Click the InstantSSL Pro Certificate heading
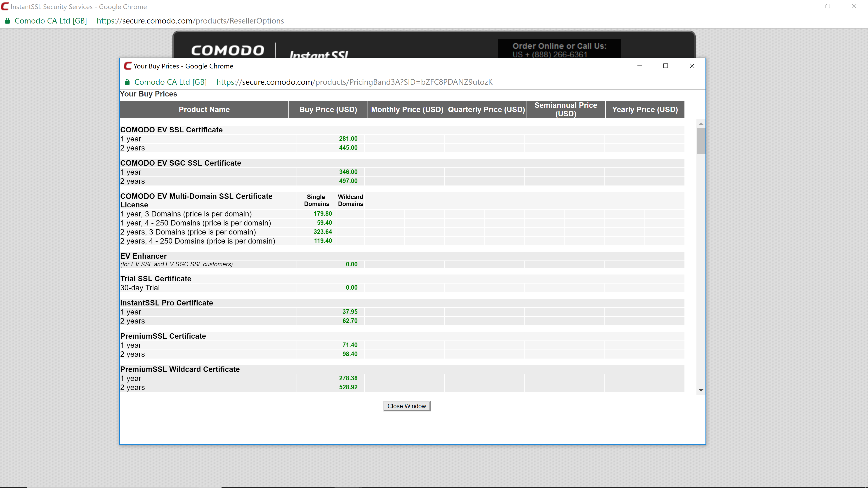The height and width of the screenshot is (488, 868). click(x=166, y=303)
